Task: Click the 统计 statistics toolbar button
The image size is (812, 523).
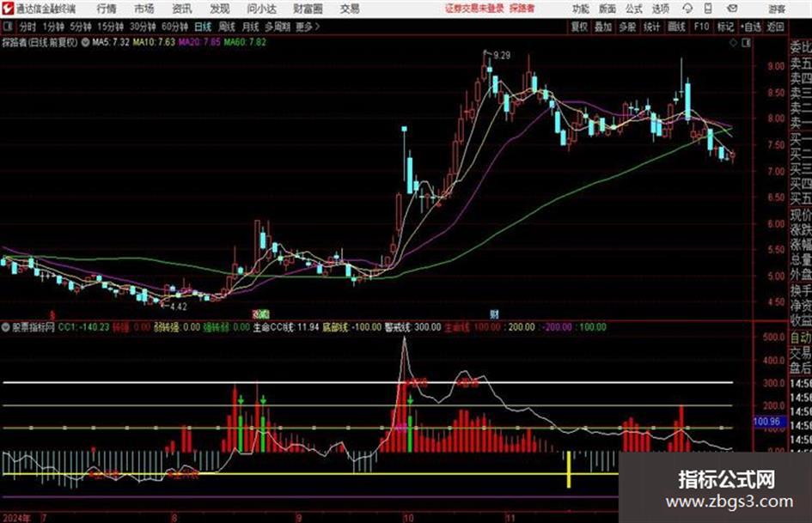Action: pyautogui.click(x=651, y=27)
